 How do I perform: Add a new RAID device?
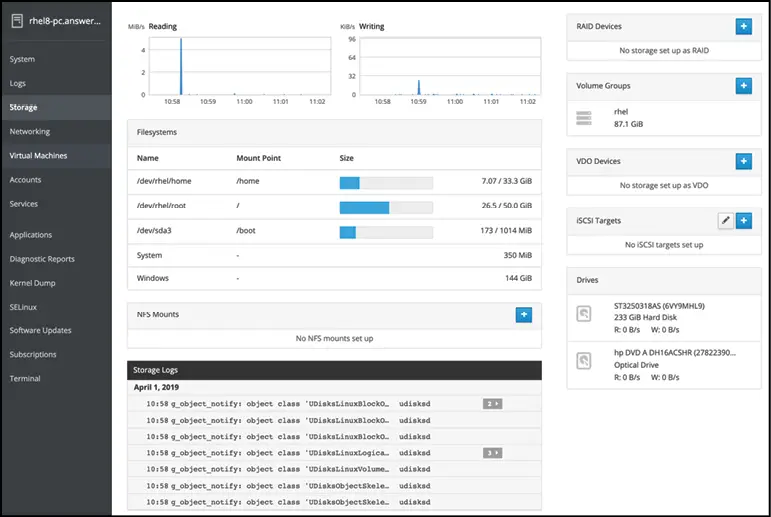pyautogui.click(x=743, y=26)
